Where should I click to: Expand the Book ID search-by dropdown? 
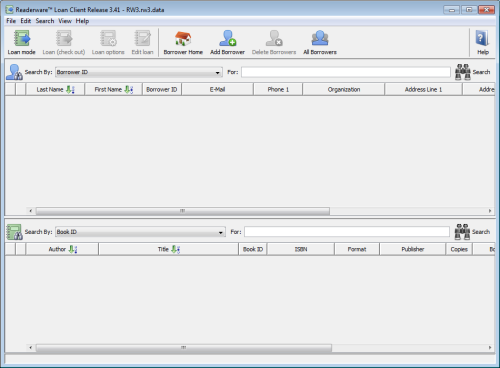pos(221,232)
